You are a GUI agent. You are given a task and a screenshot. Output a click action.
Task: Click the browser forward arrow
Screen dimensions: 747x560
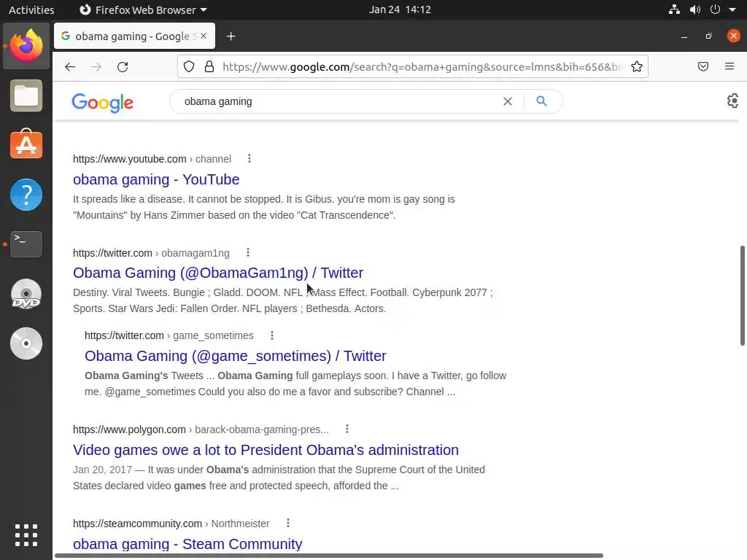click(x=96, y=66)
